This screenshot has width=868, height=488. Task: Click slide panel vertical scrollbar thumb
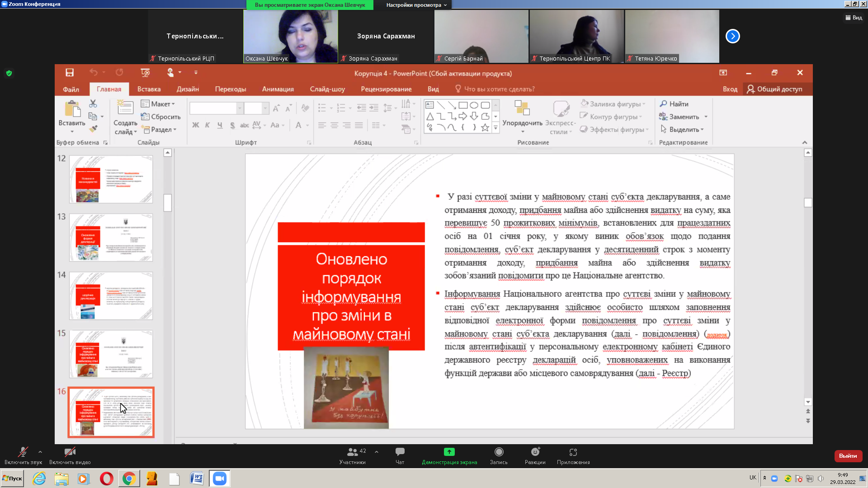click(168, 203)
